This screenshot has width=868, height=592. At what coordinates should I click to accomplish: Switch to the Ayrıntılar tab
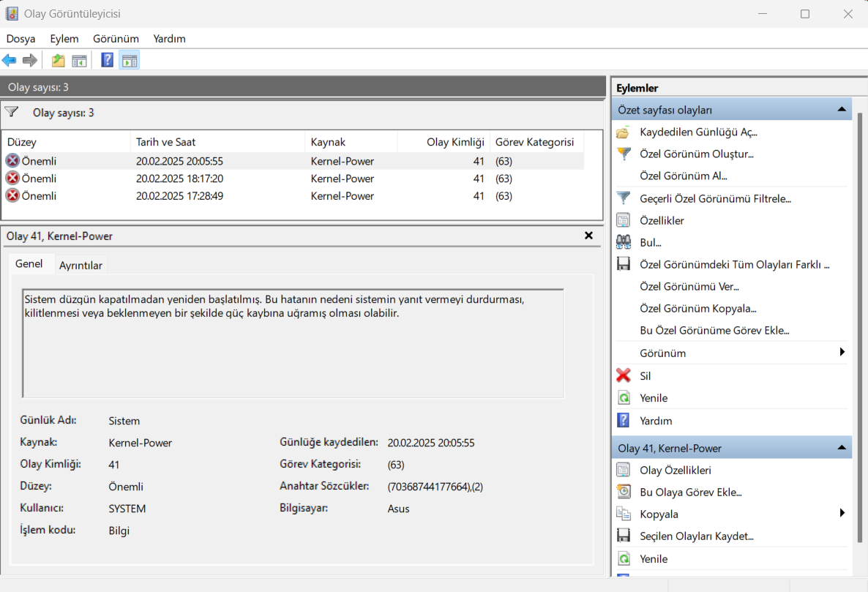pyautogui.click(x=81, y=265)
